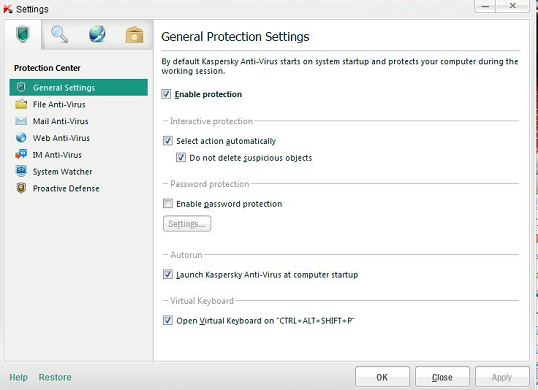This screenshot has height=390, width=538.
Task: Open the Scan magnifying glass tab
Action: point(59,34)
